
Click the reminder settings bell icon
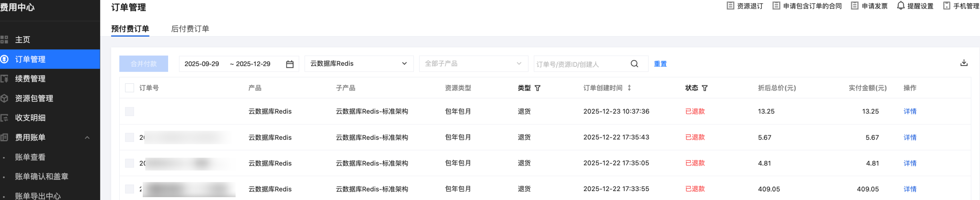[x=901, y=6]
